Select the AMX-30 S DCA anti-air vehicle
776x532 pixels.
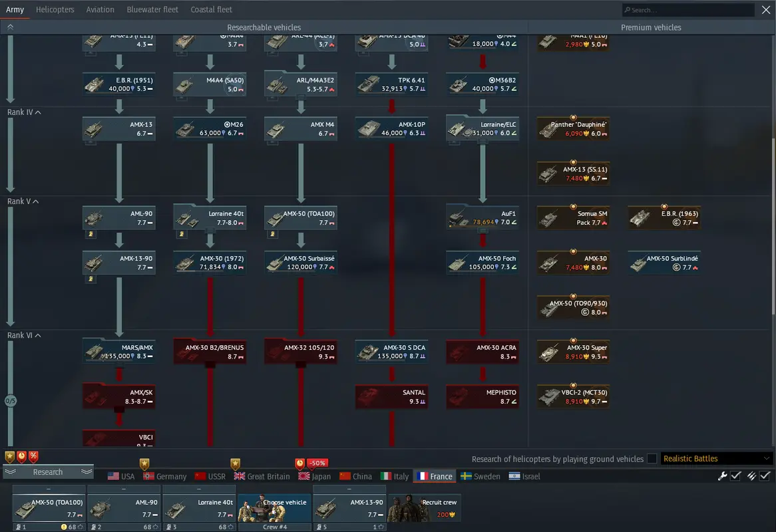tap(391, 352)
